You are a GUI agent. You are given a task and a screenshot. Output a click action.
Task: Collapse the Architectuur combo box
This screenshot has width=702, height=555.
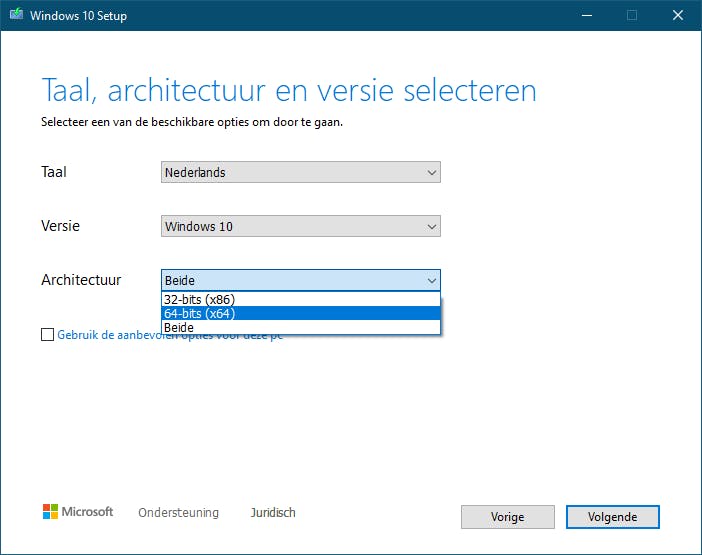coord(300,280)
